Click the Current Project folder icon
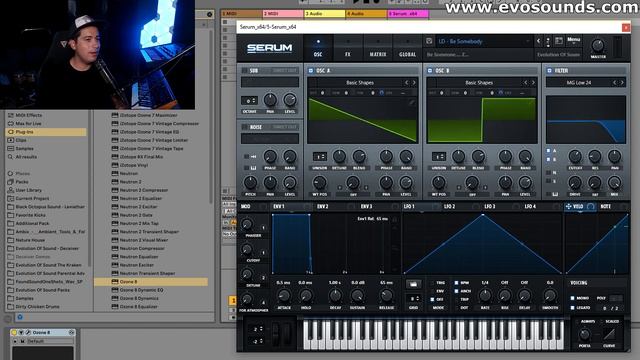 coord(11,198)
